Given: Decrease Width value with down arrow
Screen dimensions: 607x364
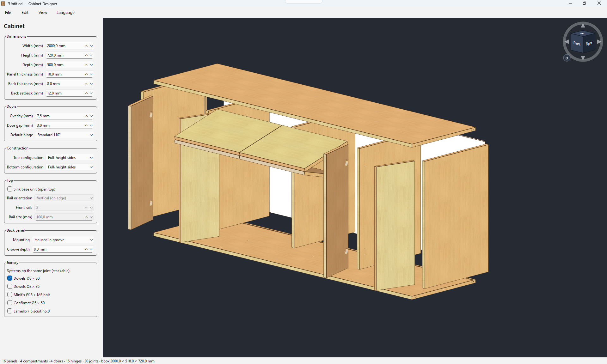Looking at the screenshot, I should click(91, 46).
